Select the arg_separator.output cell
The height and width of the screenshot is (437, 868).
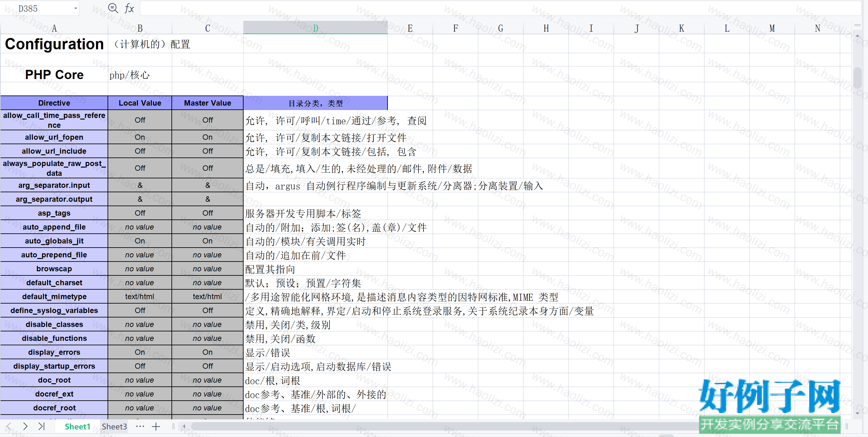pos(54,199)
